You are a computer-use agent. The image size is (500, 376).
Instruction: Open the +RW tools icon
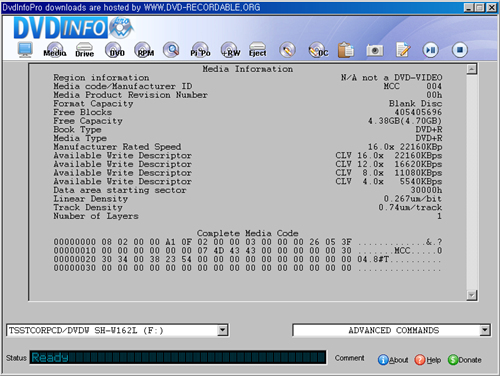point(230,50)
